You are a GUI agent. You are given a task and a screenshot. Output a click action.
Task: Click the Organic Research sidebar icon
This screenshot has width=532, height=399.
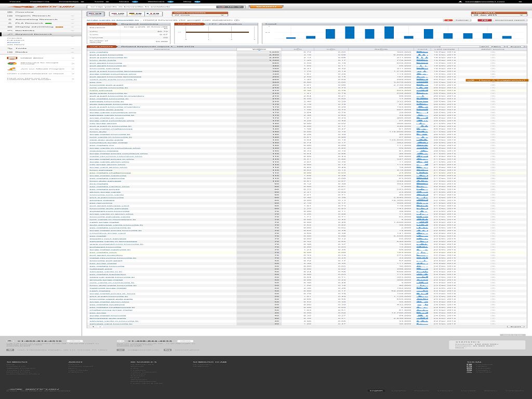(10, 16)
